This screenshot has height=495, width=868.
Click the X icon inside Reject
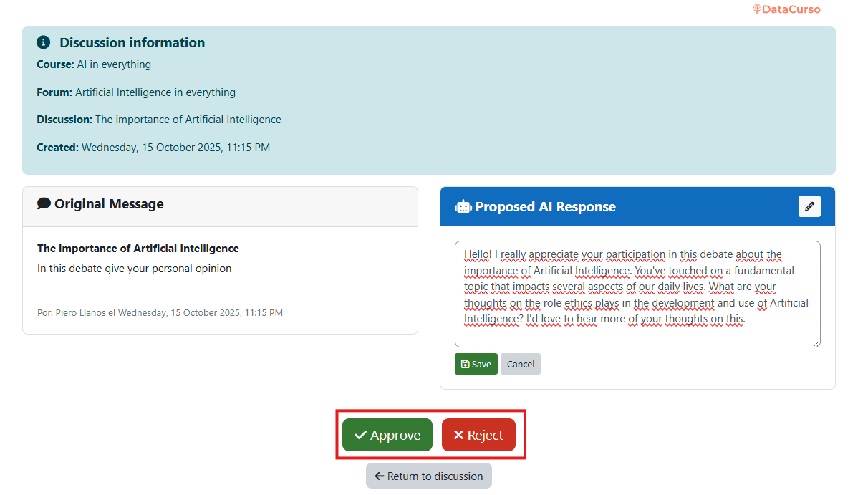point(459,434)
